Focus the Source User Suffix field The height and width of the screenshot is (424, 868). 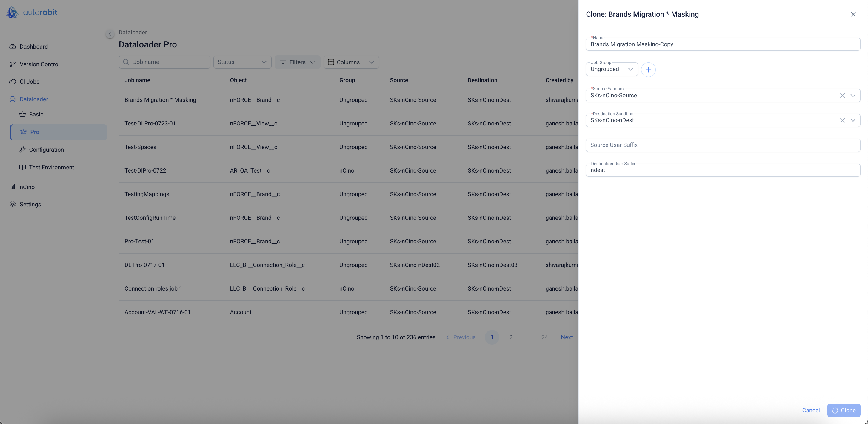point(722,145)
